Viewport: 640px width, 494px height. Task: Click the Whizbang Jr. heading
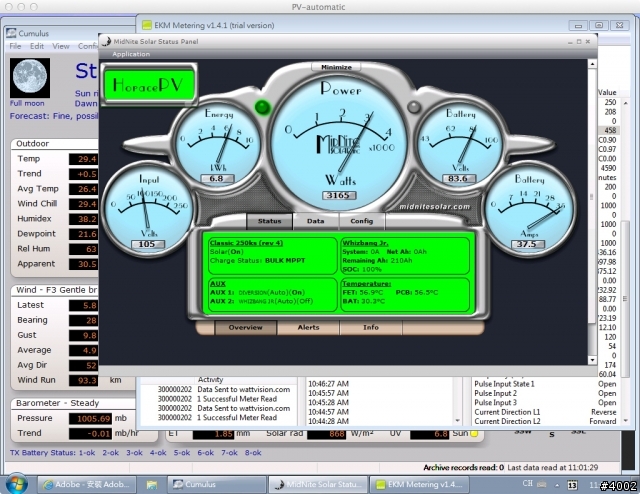[365, 243]
